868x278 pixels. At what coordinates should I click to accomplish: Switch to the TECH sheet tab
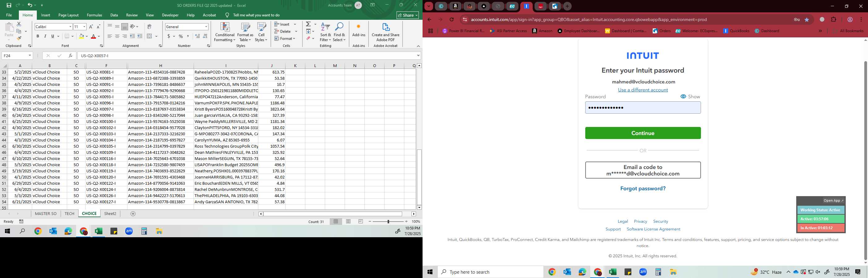[69, 214]
